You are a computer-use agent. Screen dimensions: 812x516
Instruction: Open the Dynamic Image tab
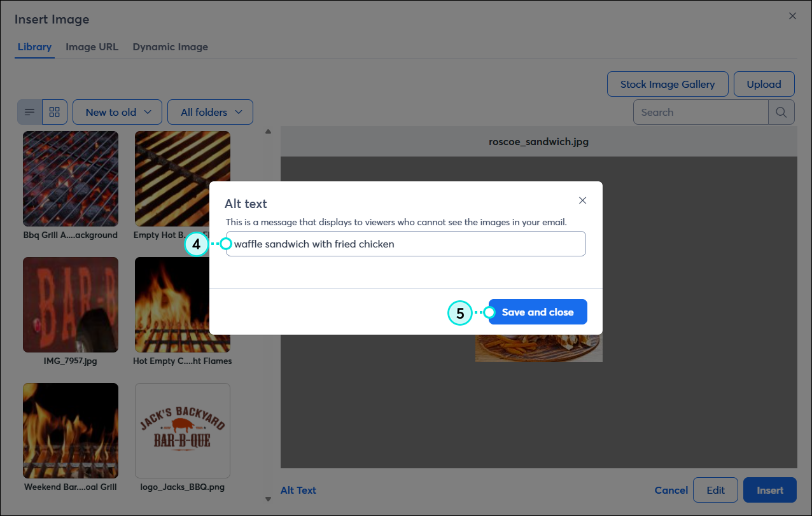170,47
